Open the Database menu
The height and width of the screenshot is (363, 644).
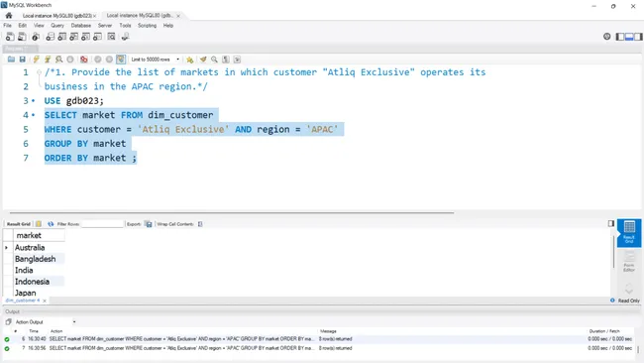click(81, 26)
